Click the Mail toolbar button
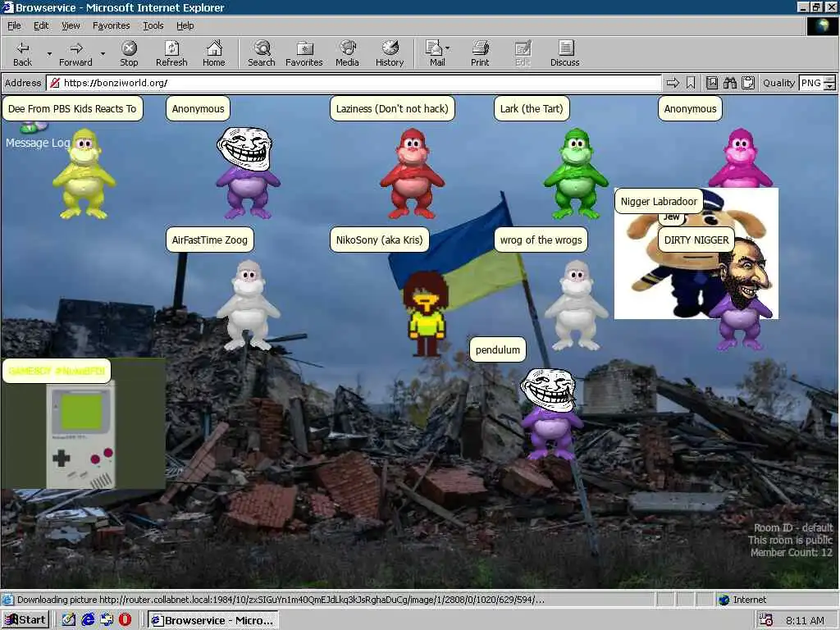The image size is (840, 630). click(x=436, y=53)
